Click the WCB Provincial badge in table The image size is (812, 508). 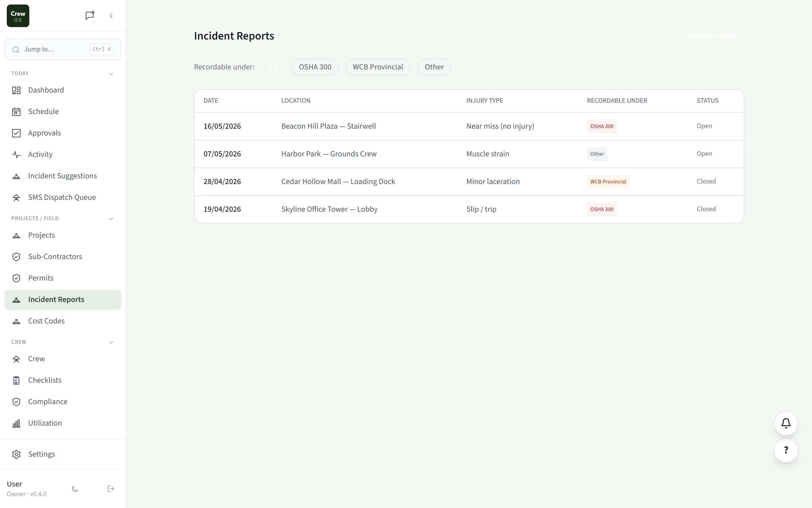(608, 182)
